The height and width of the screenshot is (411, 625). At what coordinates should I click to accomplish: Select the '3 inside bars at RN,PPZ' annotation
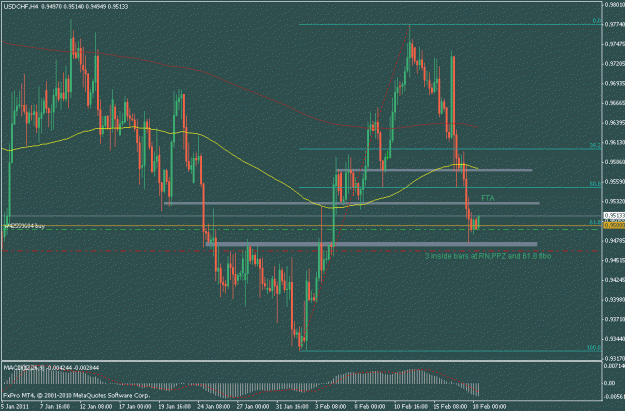(x=488, y=256)
